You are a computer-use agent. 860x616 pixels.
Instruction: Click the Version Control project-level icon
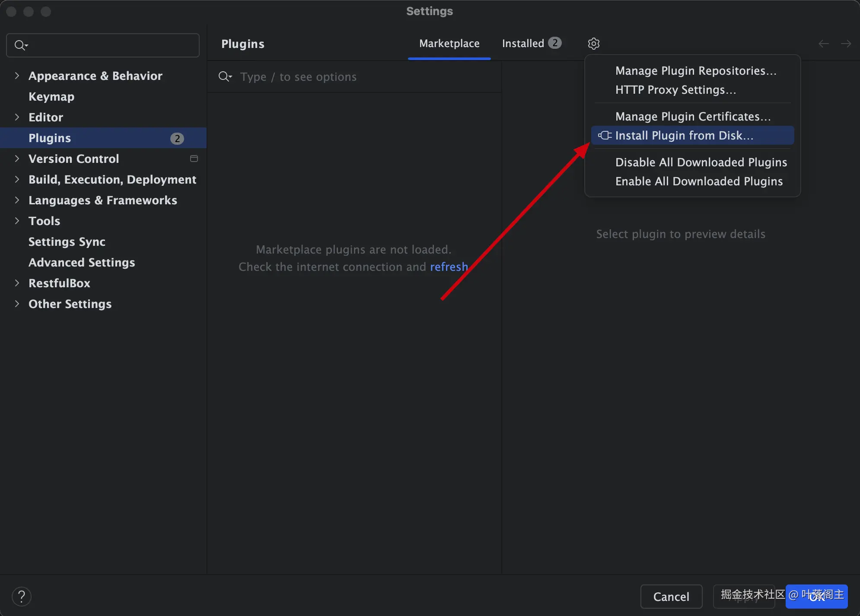[x=194, y=159]
